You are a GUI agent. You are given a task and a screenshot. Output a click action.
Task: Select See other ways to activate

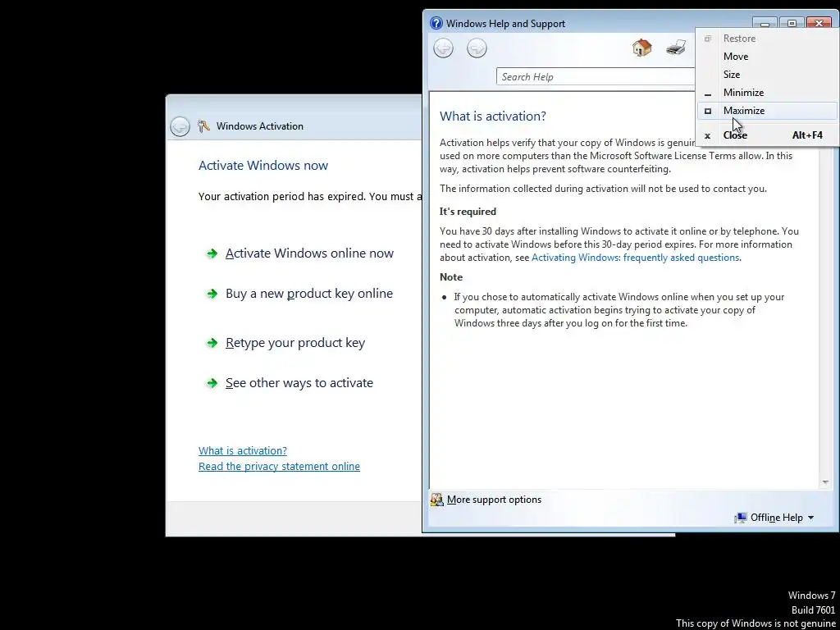click(299, 383)
